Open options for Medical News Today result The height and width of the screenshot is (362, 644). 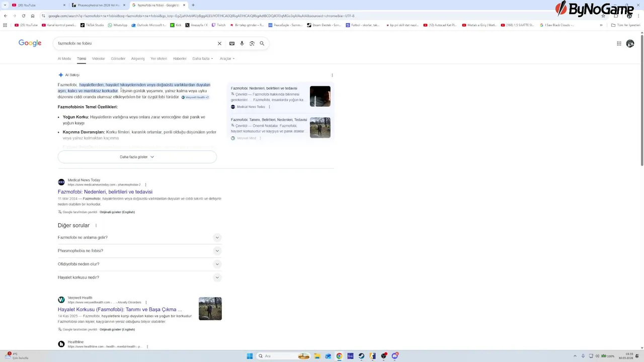point(145,185)
